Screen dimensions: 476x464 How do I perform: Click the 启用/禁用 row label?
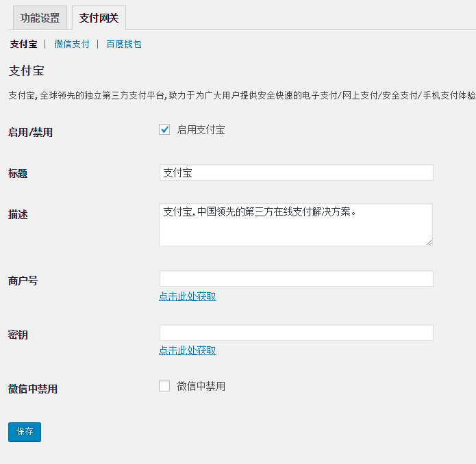point(30,133)
